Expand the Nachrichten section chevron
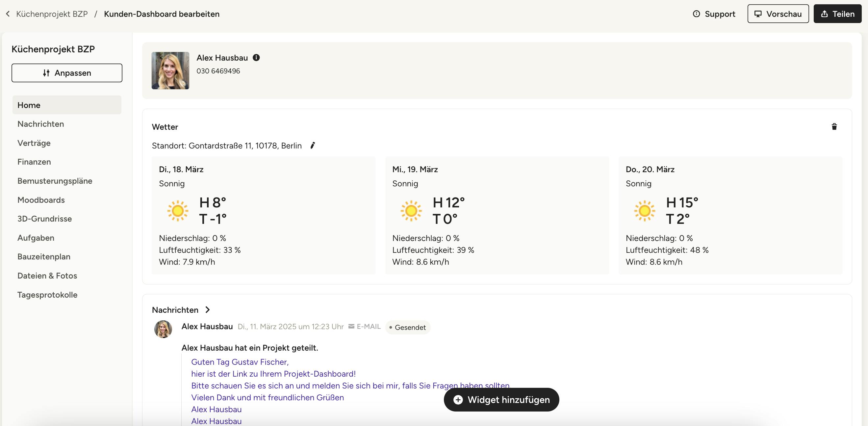The image size is (868, 426). [208, 310]
